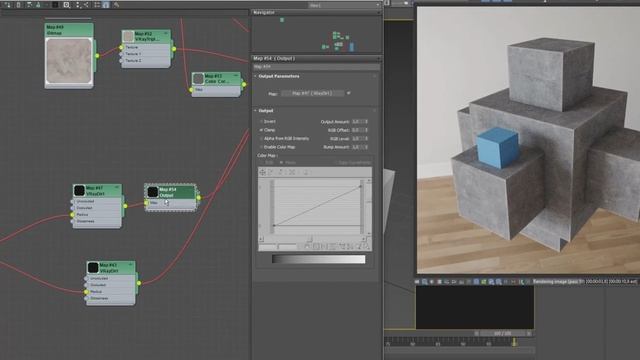The height and width of the screenshot is (360, 640).
Task: Click the yellow marker on the timeline
Action: tap(514, 342)
